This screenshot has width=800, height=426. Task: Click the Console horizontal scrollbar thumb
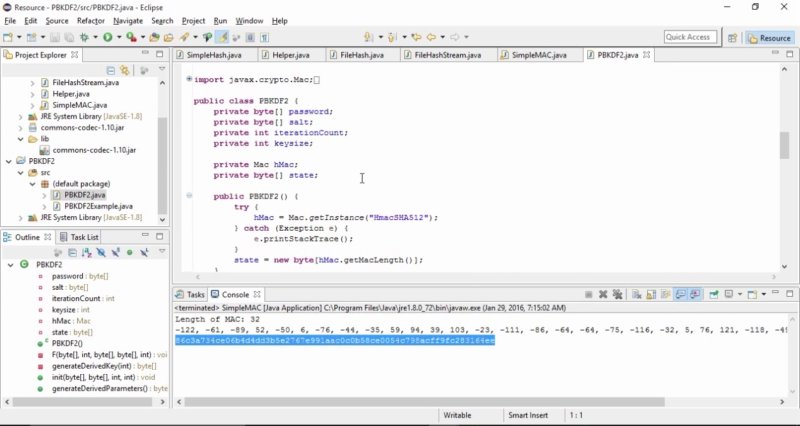tap(424, 402)
